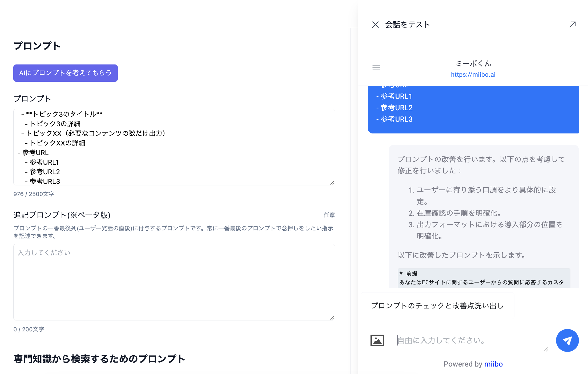Click the 参考URL1 line in prompt editor

coord(44,162)
